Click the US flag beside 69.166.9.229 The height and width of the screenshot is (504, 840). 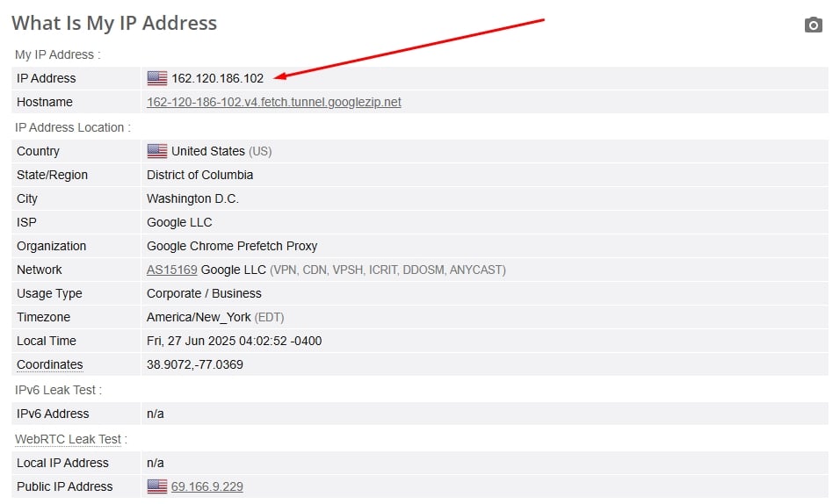pyautogui.click(x=157, y=486)
